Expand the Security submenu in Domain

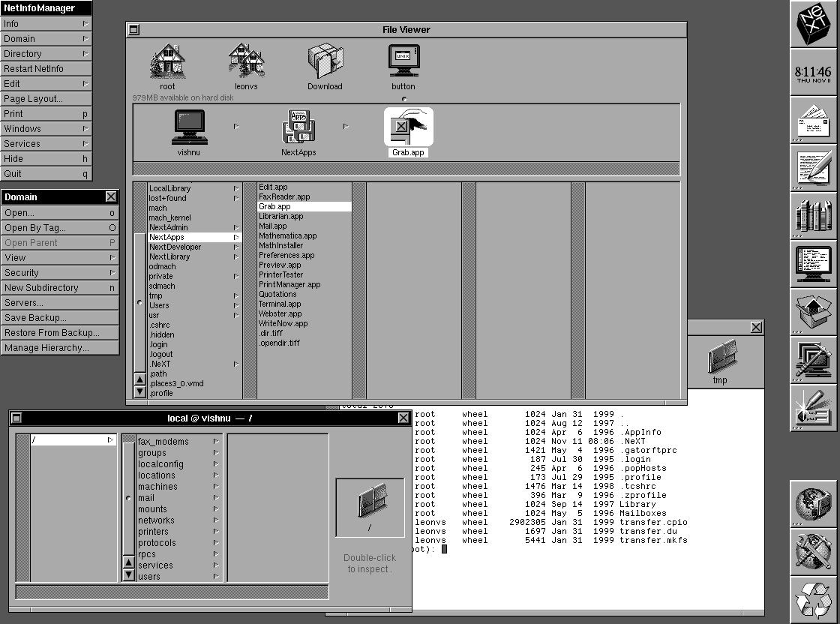click(58, 273)
